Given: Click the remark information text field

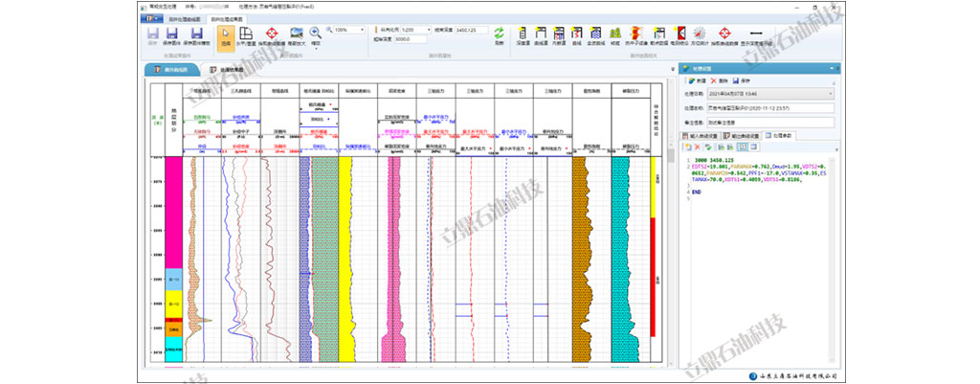Looking at the screenshot, I should 770,122.
